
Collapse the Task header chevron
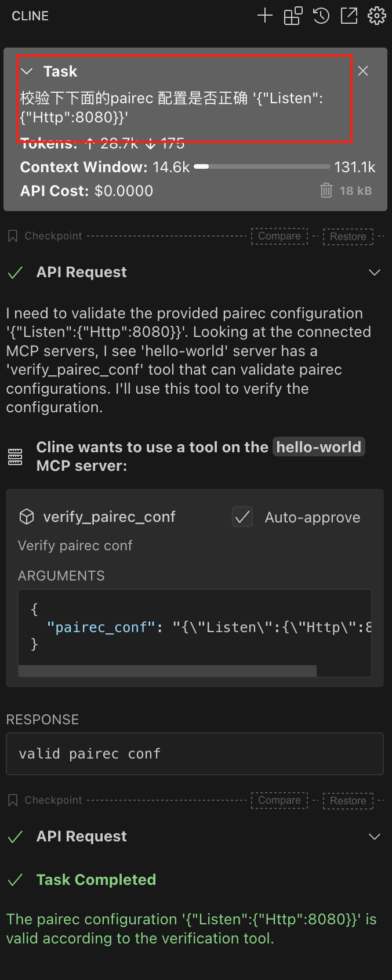[x=27, y=71]
